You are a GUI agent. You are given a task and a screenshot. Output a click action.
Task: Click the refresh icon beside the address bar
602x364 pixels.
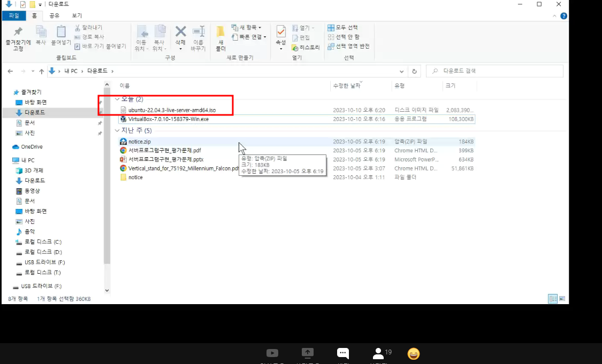coord(414,71)
